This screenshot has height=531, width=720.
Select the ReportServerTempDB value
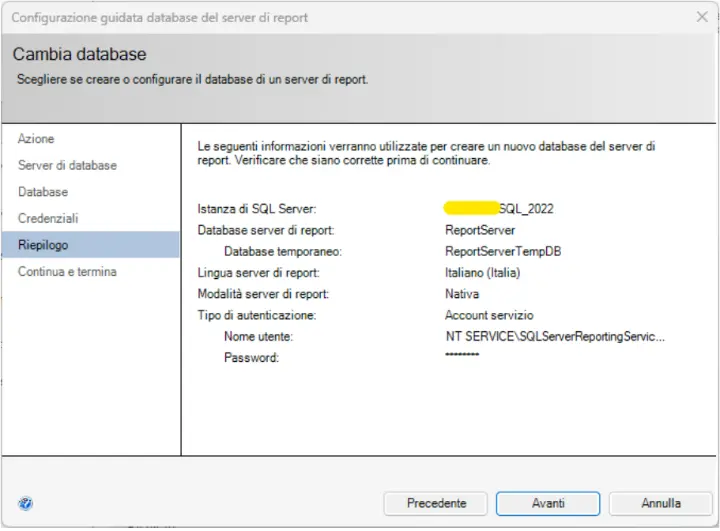tap(503, 251)
